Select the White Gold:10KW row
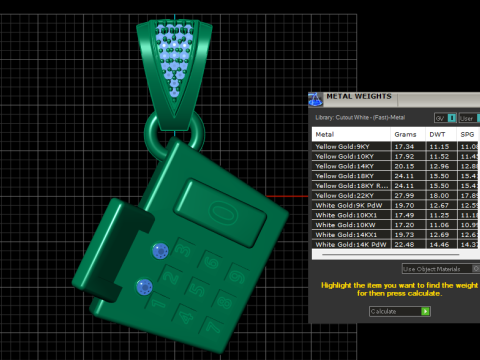Viewport: 480px width, 360px height. pos(396,225)
